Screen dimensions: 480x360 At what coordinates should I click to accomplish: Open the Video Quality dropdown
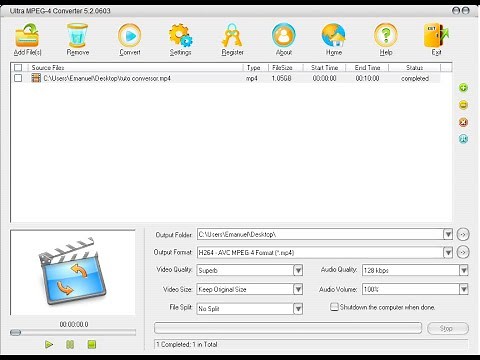coord(298,270)
